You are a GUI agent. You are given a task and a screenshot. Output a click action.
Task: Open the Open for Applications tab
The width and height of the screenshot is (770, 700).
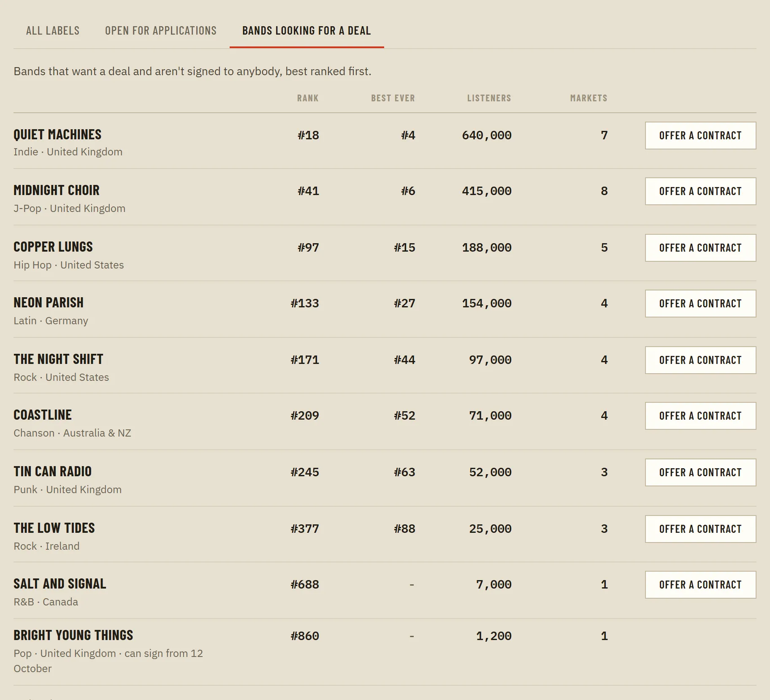pos(161,31)
